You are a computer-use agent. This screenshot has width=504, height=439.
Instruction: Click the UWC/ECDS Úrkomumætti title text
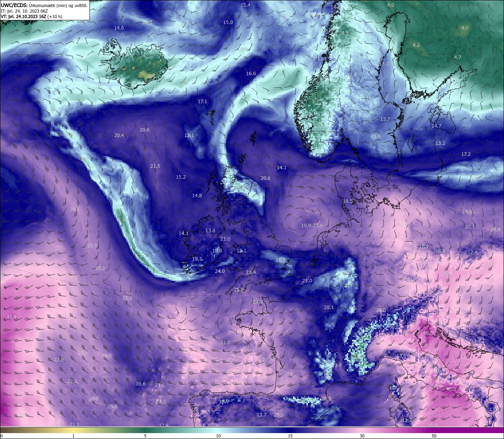[44, 5]
